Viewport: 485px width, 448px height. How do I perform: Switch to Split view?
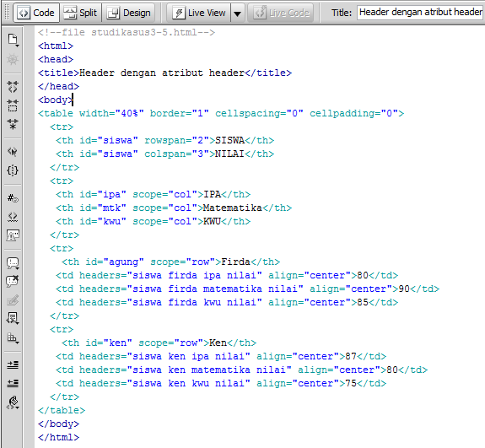(80, 13)
